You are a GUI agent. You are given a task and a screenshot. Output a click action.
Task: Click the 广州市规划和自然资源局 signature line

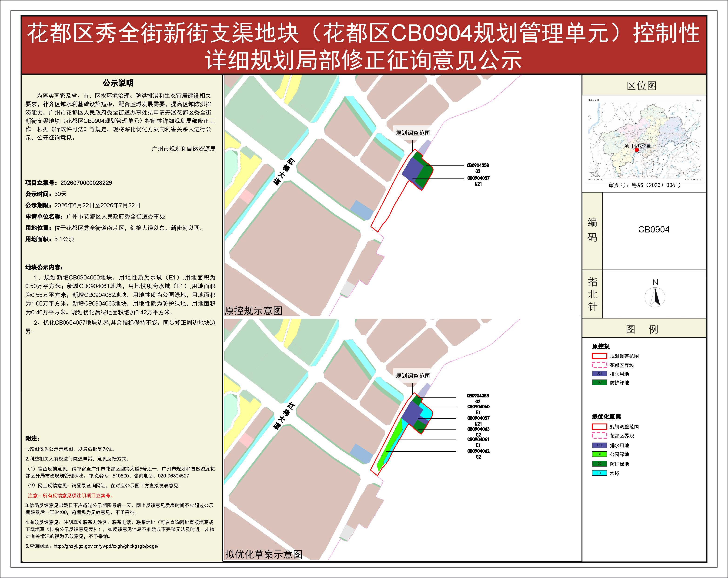(184, 149)
